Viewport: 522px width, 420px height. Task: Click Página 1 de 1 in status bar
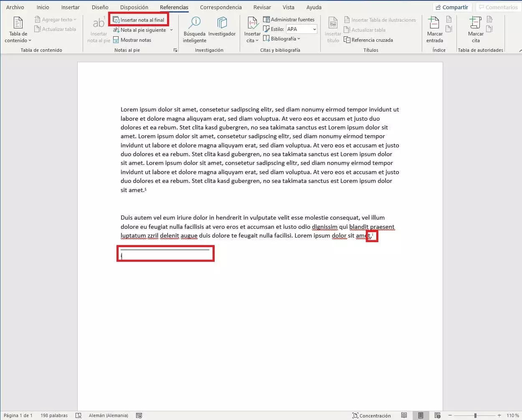point(18,415)
